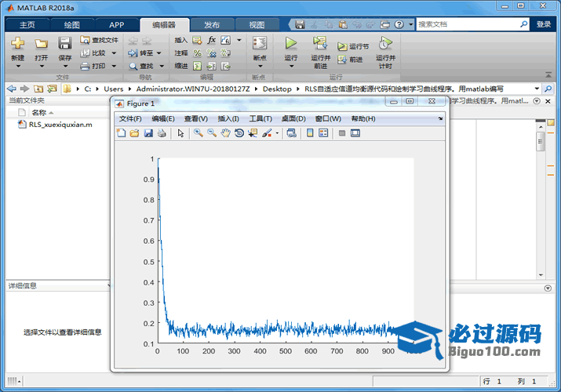561x392 pixels.
Task: Click the Data Cursor tool
Action: coord(253,133)
